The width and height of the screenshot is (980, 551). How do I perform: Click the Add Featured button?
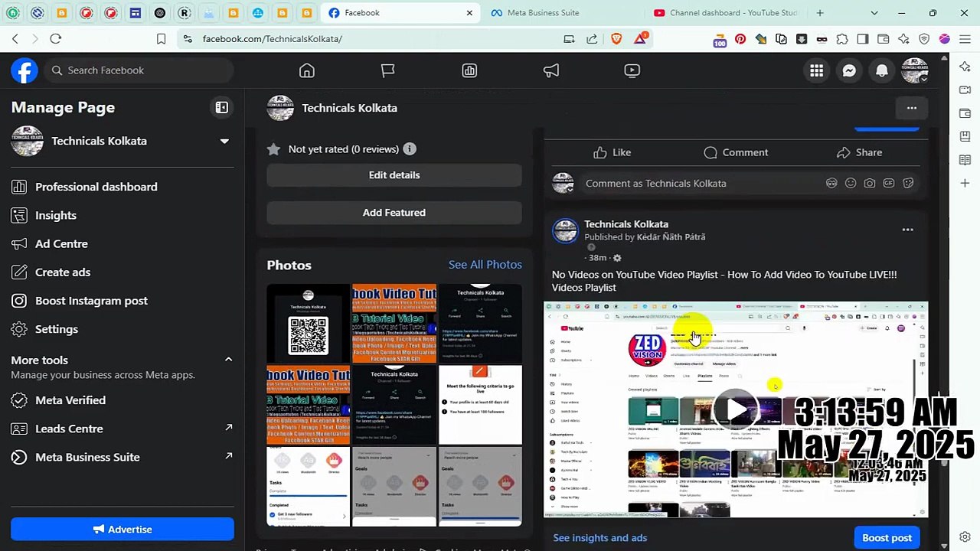click(x=394, y=213)
